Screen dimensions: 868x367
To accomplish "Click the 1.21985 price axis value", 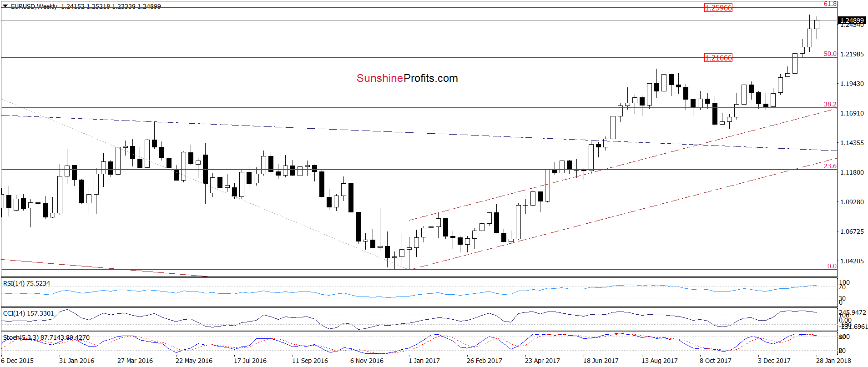I will pyautogui.click(x=852, y=54).
